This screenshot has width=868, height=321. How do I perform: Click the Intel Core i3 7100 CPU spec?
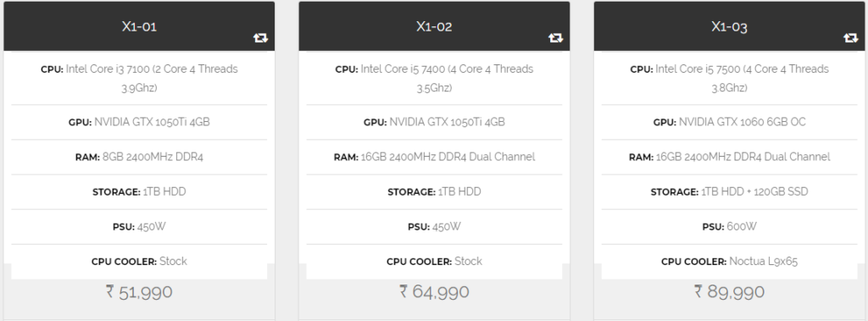[x=139, y=78]
